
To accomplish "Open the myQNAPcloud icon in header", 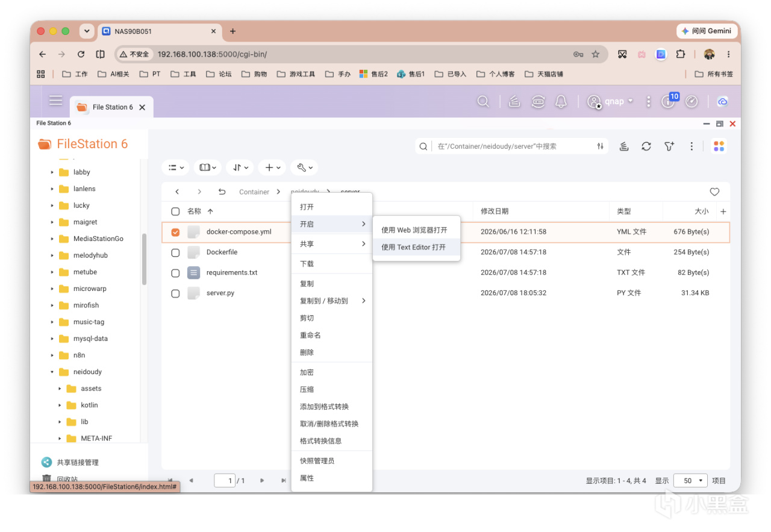I will (x=723, y=102).
